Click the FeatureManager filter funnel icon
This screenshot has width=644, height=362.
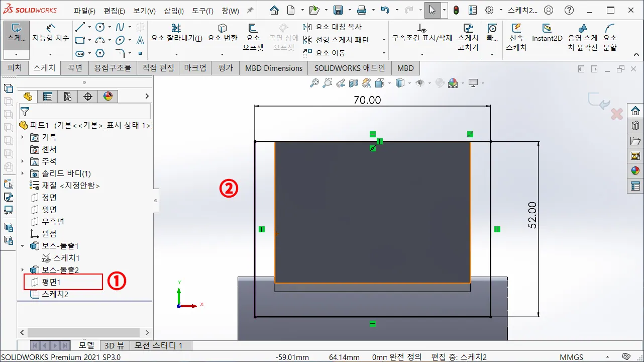coord(25,112)
